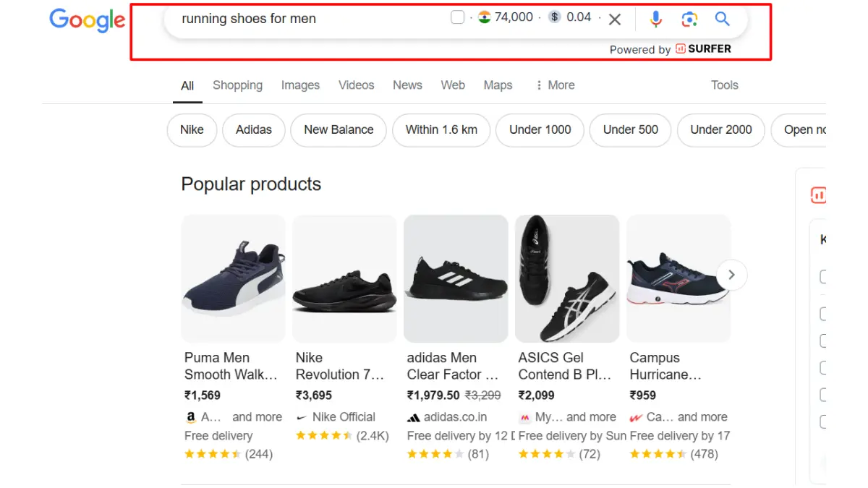Switch to the Images tab

[300, 85]
